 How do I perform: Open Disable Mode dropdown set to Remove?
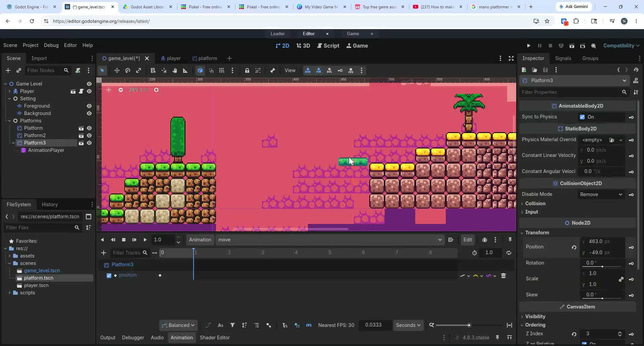(x=601, y=194)
